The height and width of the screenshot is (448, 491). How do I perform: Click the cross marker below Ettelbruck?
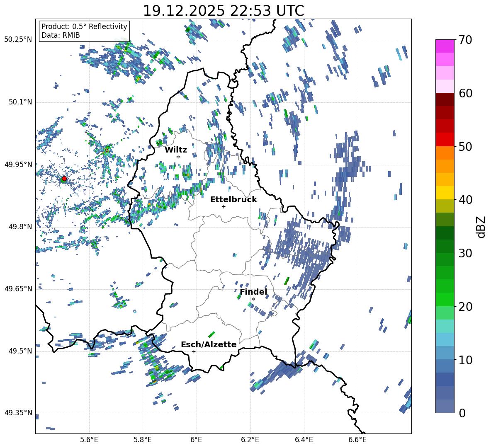click(x=224, y=206)
